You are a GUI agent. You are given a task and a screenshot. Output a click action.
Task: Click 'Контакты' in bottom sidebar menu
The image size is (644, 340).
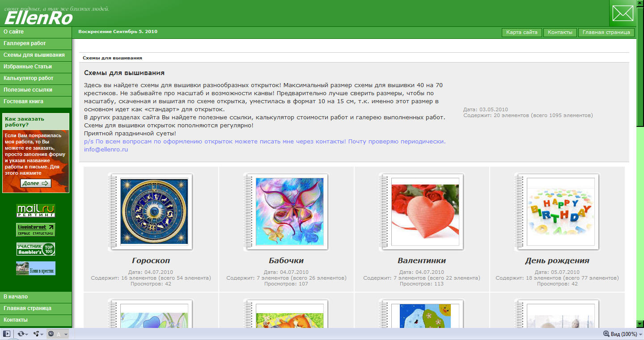36,320
